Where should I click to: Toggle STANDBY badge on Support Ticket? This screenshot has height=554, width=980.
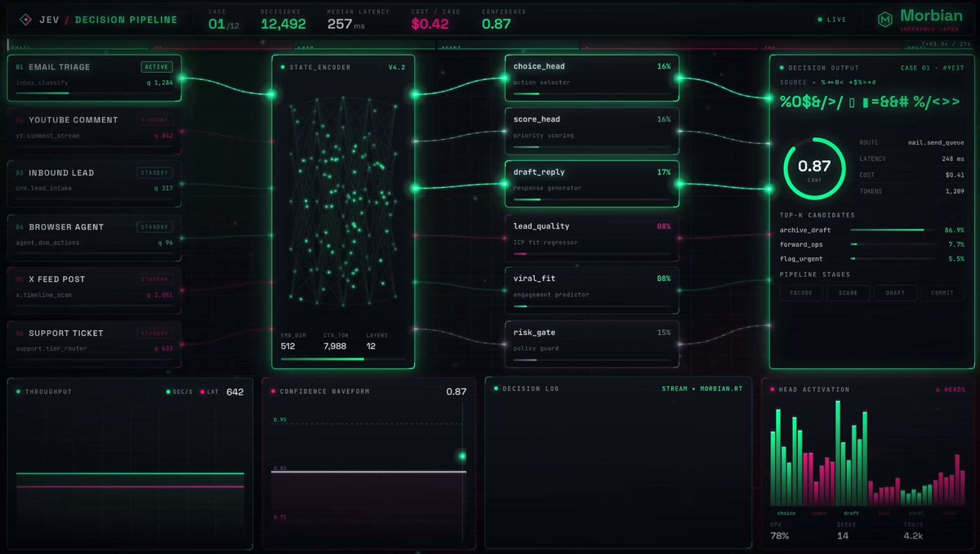click(155, 333)
